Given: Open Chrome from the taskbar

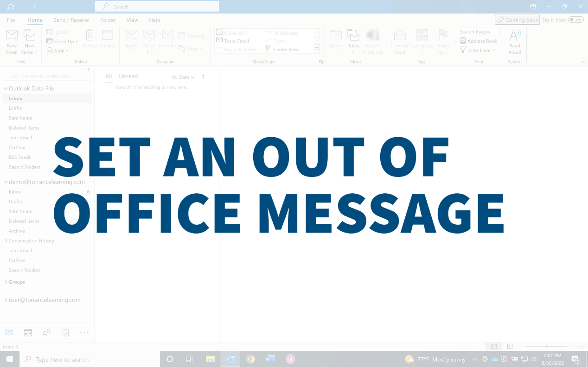Looking at the screenshot, I should 250,359.
